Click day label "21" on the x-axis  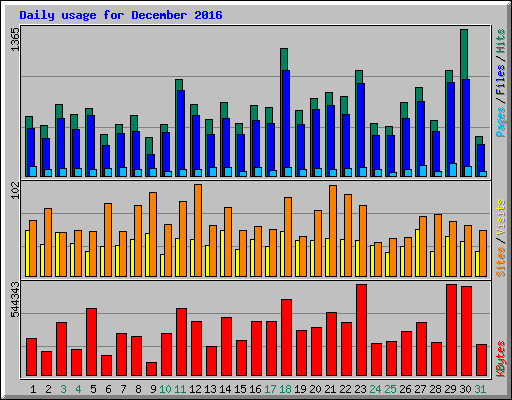(x=330, y=389)
